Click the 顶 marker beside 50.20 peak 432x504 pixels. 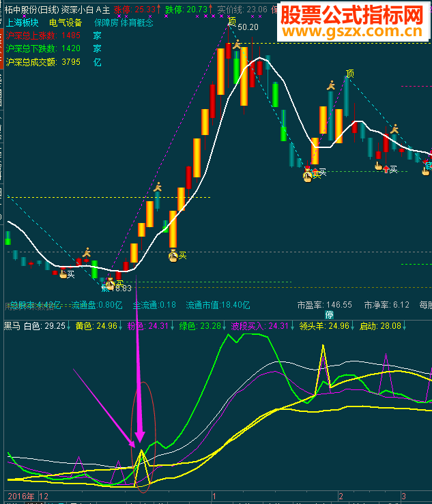point(232,22)
